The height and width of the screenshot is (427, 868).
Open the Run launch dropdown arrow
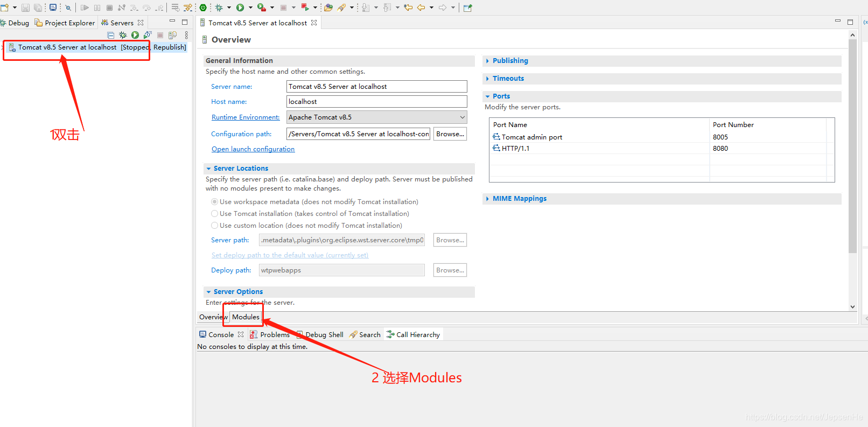click(250, 8)
